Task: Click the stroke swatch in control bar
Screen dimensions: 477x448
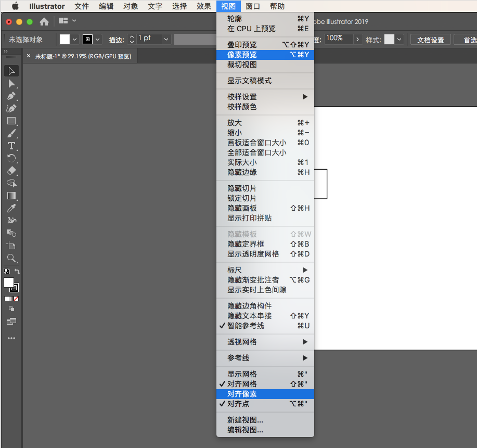Action: pos(87,39)
